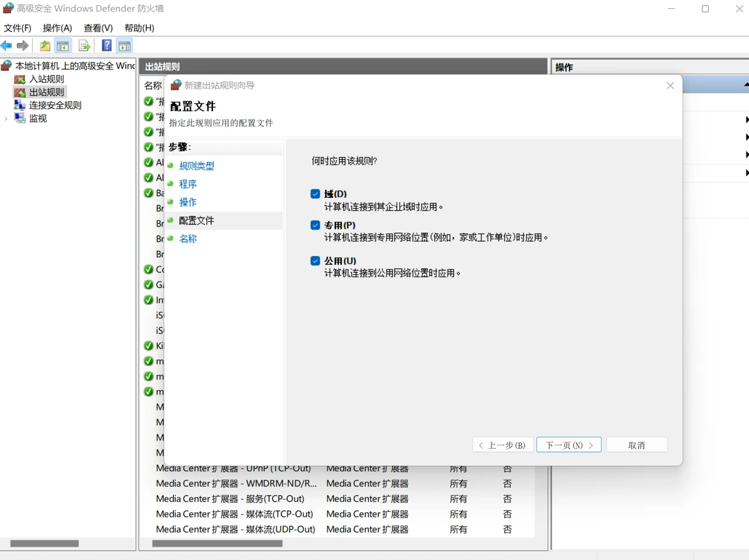Select the 配置文件 wizard step
The image size is (749, 560).
[196, 220]
